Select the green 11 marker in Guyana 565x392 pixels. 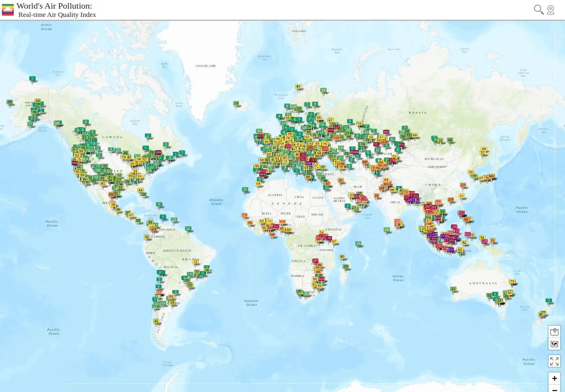tap(188, 228)
